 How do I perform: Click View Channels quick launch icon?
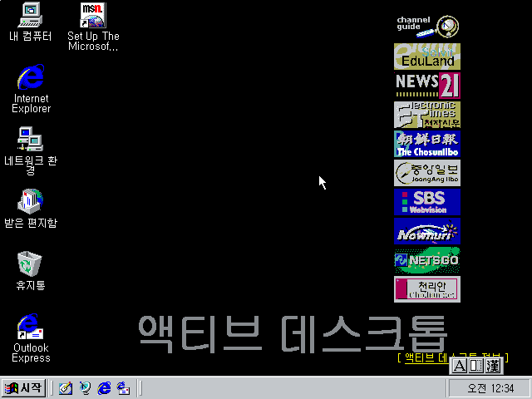85,388
